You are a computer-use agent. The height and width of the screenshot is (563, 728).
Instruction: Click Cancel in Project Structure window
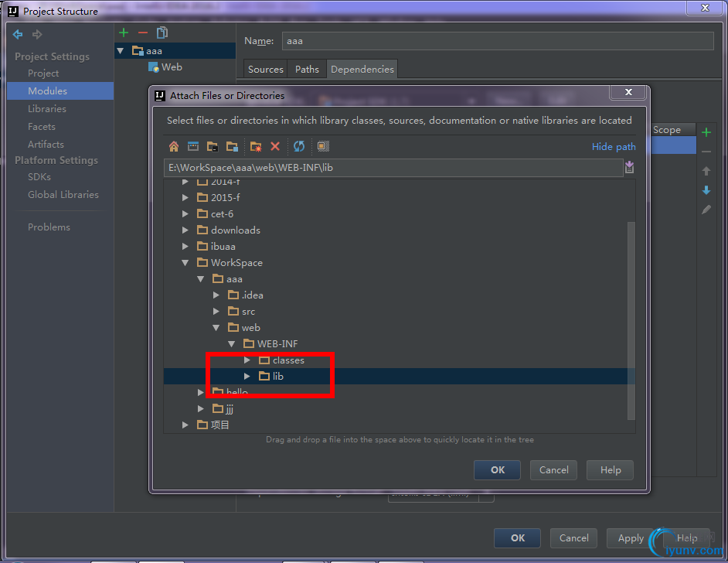[x=574, y=538]
